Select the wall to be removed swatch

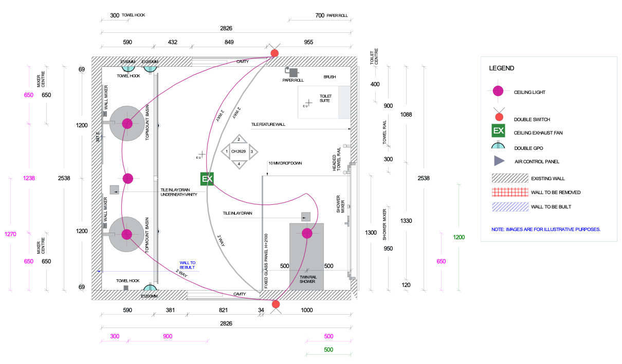[510, 192]
